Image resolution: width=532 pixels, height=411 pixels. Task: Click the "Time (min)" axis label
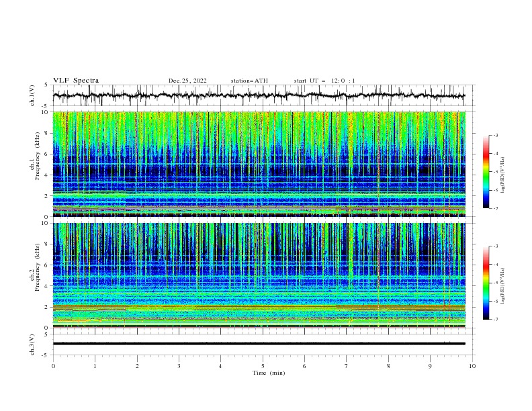click(269, 373)
